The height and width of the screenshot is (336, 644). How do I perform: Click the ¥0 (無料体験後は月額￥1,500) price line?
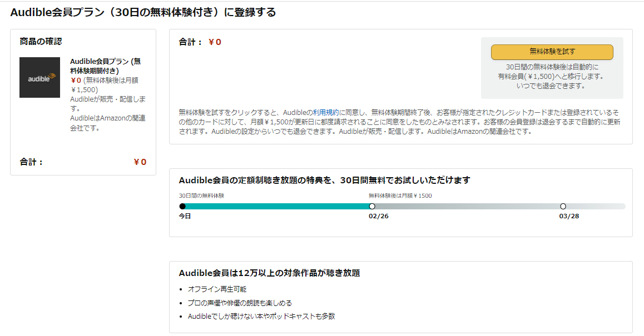coord(105,85)
